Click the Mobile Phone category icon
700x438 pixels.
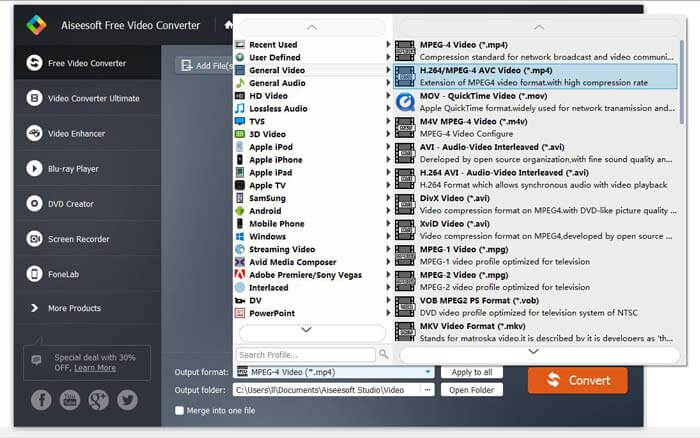coord(240,223)
